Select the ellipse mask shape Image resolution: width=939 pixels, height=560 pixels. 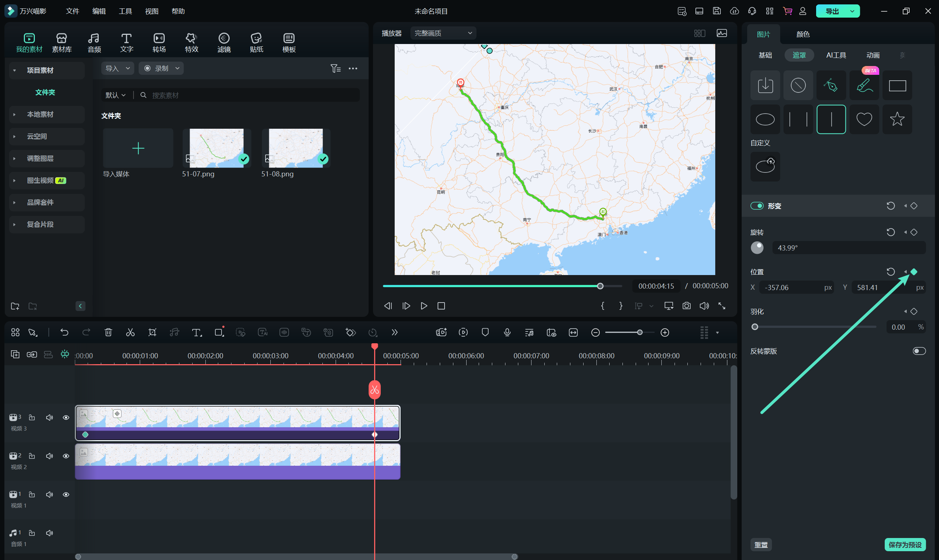[765, 119]
